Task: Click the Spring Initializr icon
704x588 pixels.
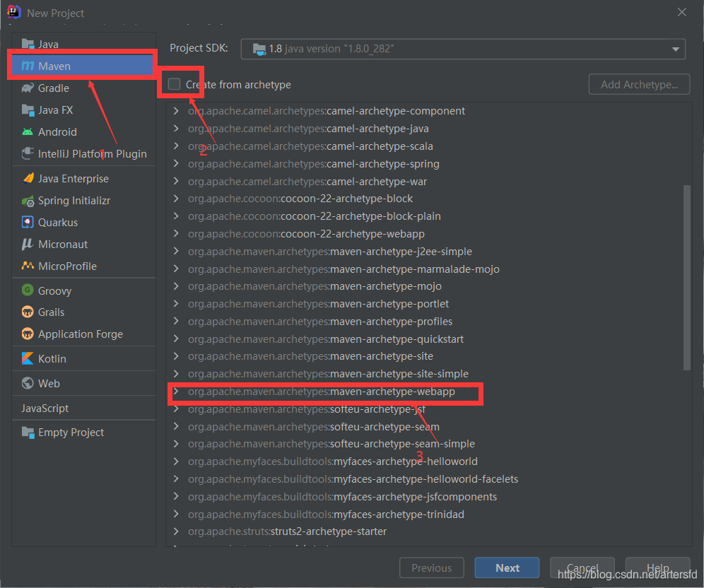Action: click(x=28, y=201)
